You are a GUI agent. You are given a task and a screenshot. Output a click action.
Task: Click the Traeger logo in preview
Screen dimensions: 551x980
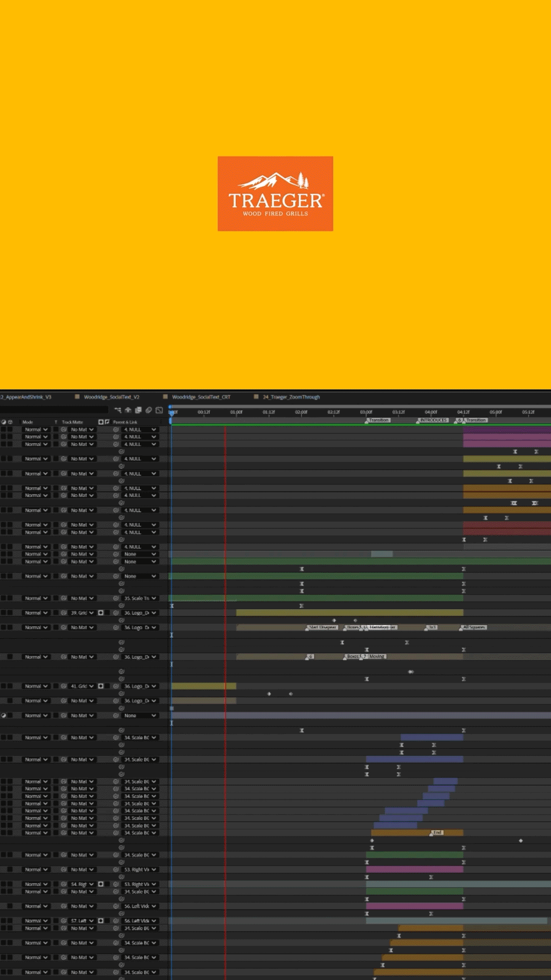tap(275, 193)
